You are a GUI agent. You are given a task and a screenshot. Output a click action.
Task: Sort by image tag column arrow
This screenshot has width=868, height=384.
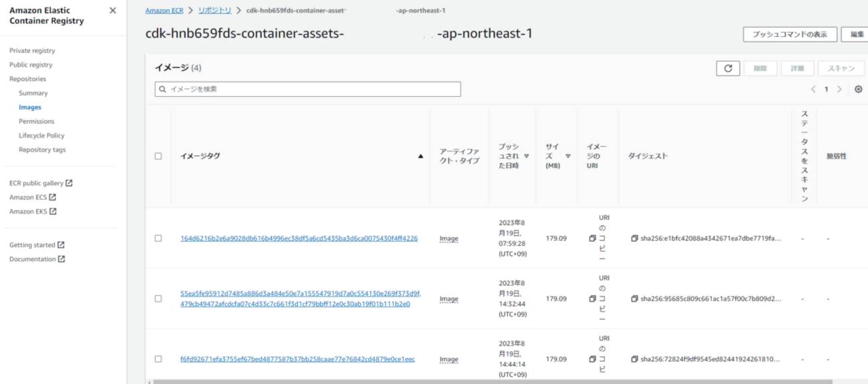click(x=420, y=156)
